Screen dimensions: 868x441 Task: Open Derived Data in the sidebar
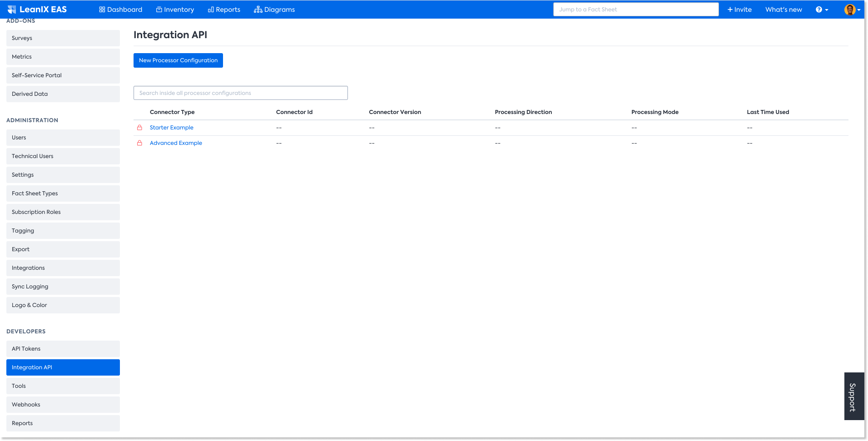pyautogui.click(x=63, y=94)
